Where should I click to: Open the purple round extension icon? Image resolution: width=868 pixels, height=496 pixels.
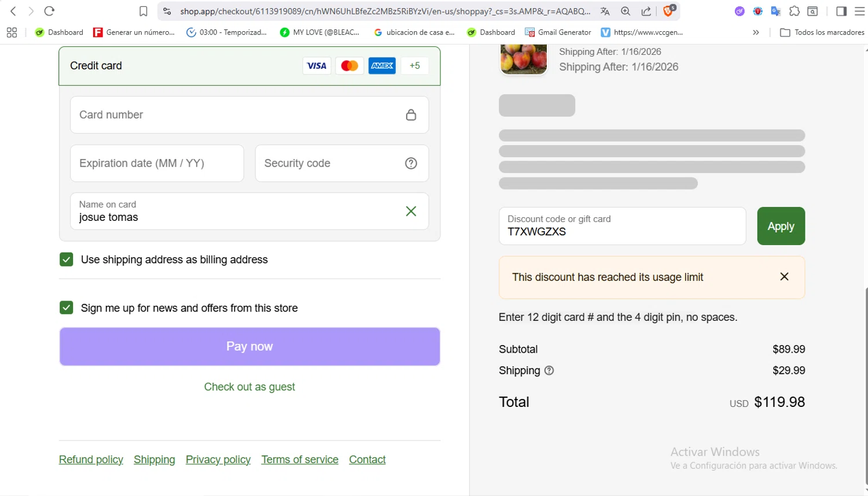click(740, 11)
